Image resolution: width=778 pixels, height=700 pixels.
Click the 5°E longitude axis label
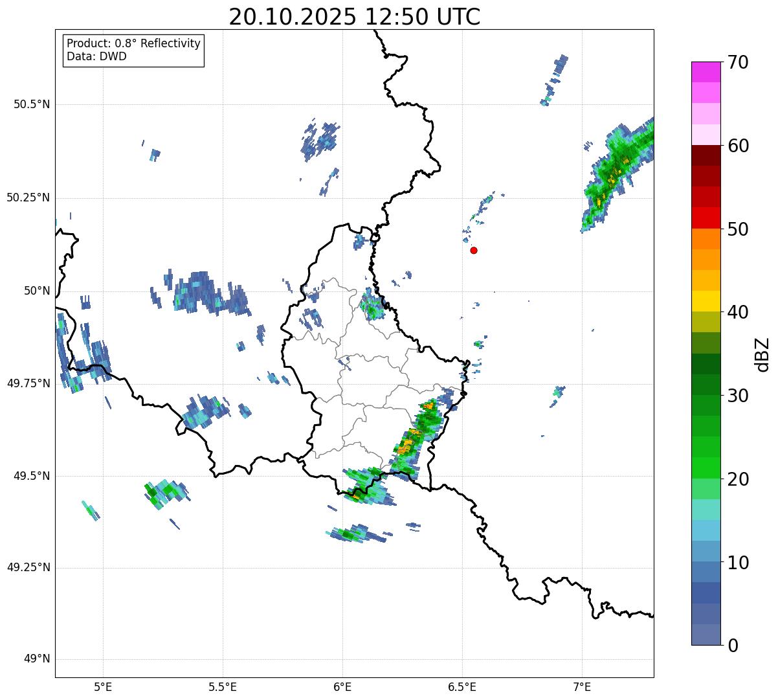click(x=103, y=686)
